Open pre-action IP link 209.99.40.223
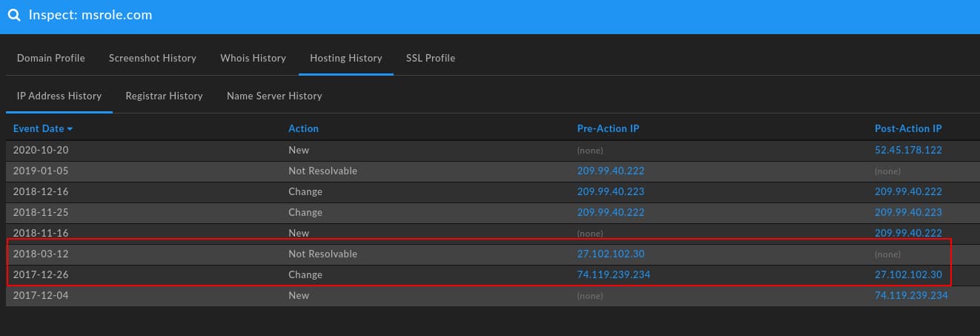Viewport: 980px width, 336px height. pos(611,191)
